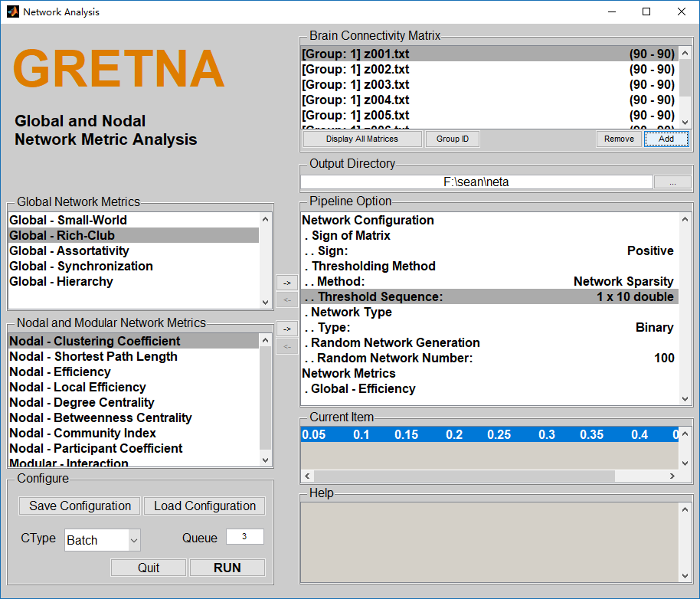The width and height of the screenshot is (700, 599).
Task: Click the MATLAB icon in the title bar
Action: (x=13, y=11)
